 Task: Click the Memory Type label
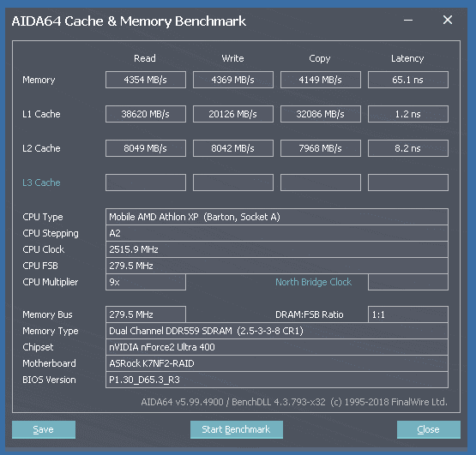pos(51,331)
